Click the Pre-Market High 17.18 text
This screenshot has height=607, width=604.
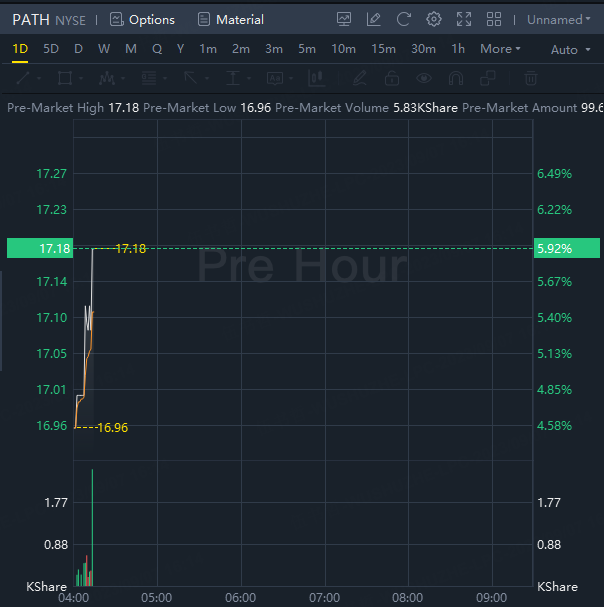(73, 108)
